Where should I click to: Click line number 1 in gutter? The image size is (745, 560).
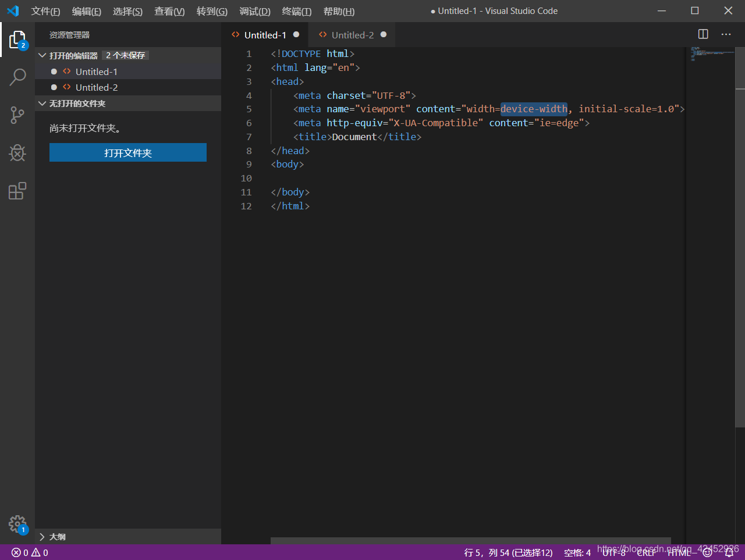click(x=249, y=53)
